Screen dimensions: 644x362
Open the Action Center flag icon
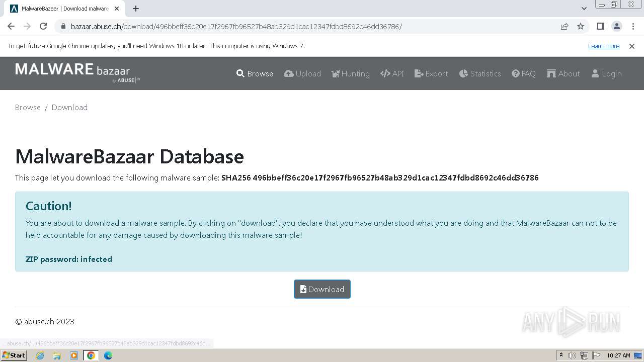coord(596,355)
